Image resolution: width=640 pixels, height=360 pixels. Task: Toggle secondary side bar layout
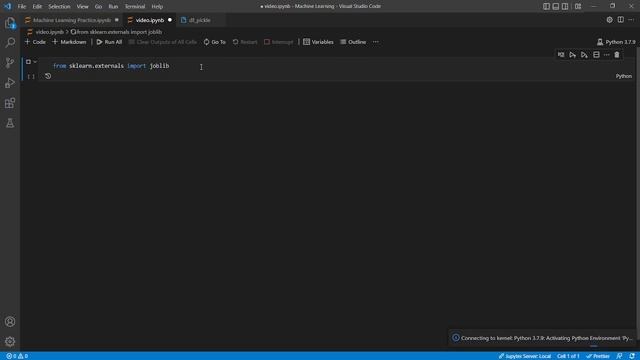565,6
